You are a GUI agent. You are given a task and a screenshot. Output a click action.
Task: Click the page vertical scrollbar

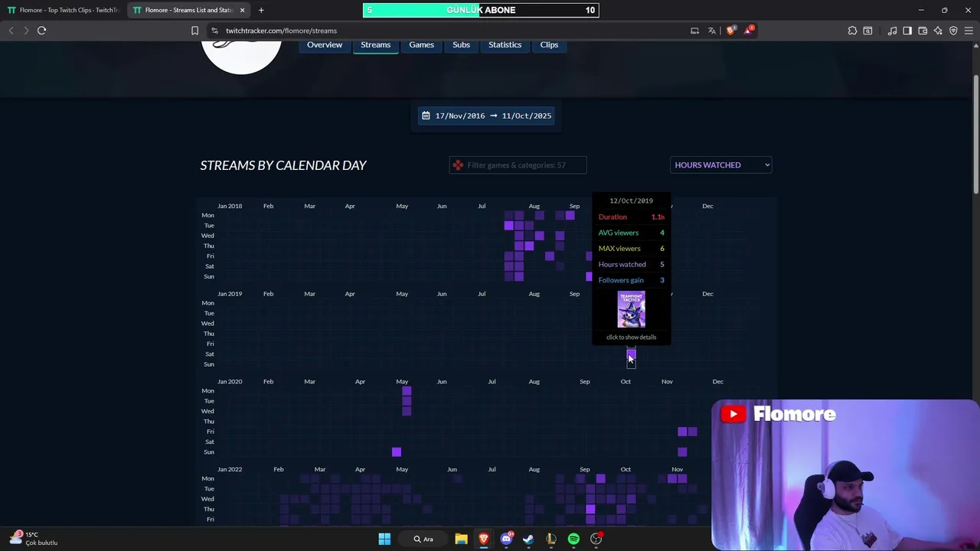pyautogui.click(x=975, y=134)
